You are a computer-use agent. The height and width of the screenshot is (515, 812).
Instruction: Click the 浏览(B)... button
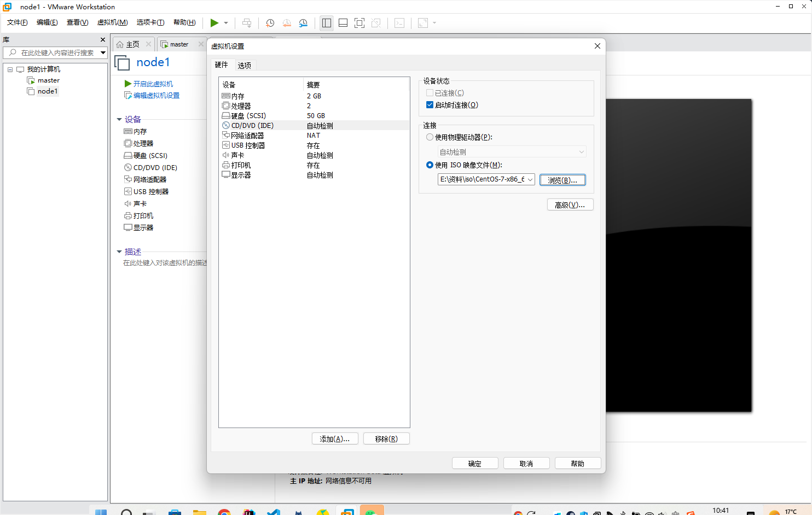[x=562, y=180]
